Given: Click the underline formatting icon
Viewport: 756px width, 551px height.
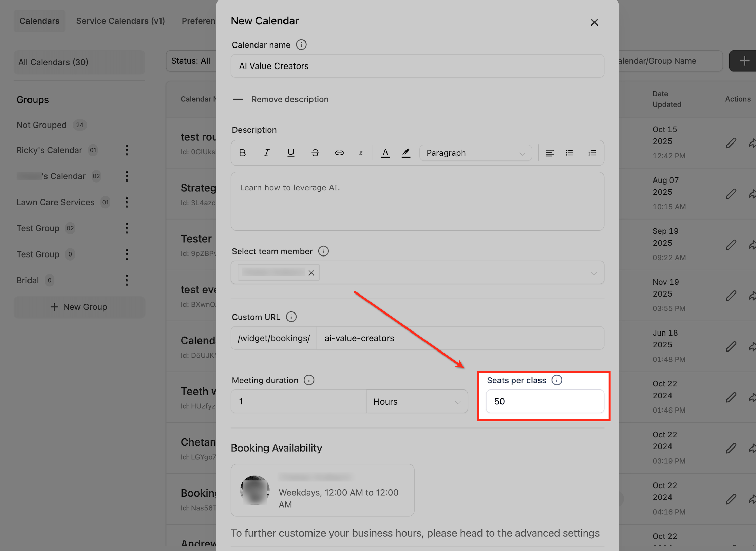Looking at the screenshot, I should (291, 153).
